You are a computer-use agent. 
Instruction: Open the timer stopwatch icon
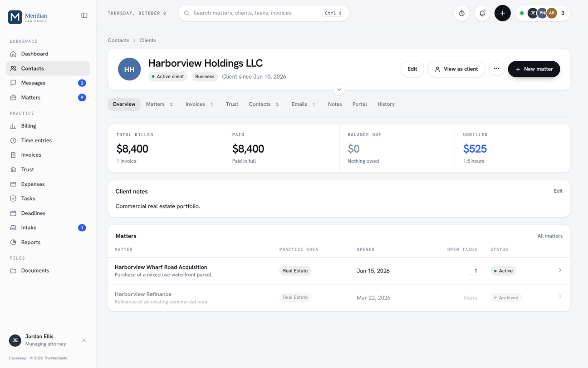(x=461, y=13)
